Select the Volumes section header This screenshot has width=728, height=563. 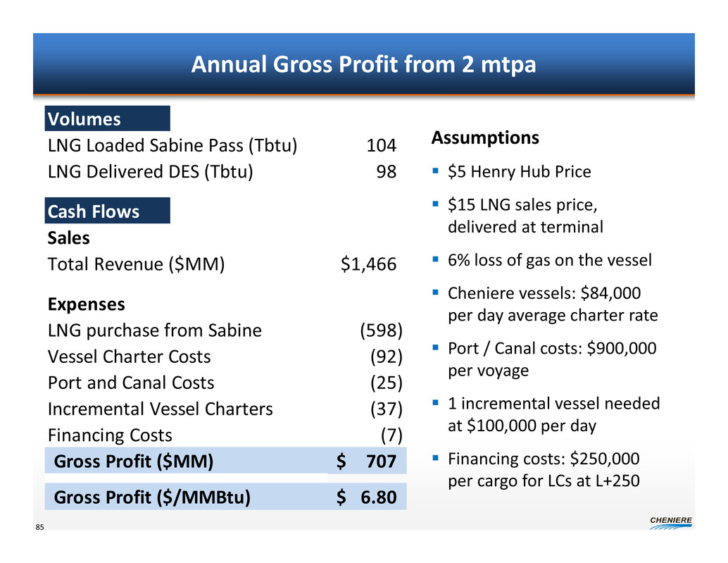click(x=108, y=119)
